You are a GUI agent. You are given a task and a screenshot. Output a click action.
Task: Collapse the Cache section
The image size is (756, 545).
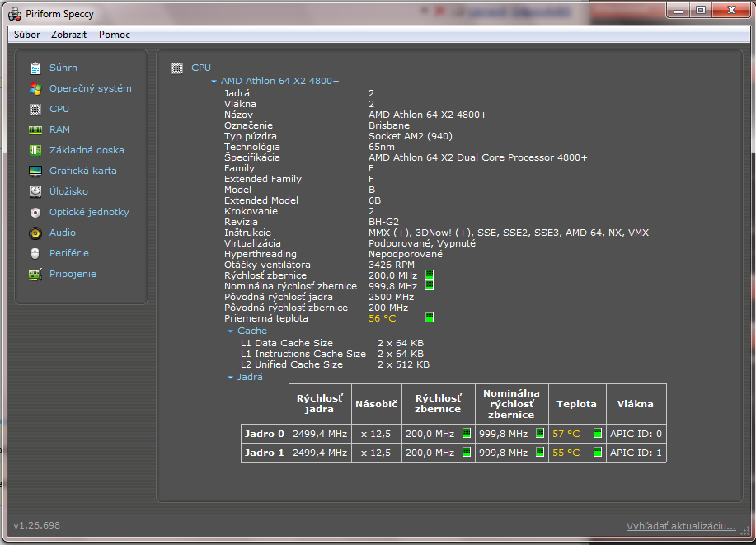click(x=231, y=331)
